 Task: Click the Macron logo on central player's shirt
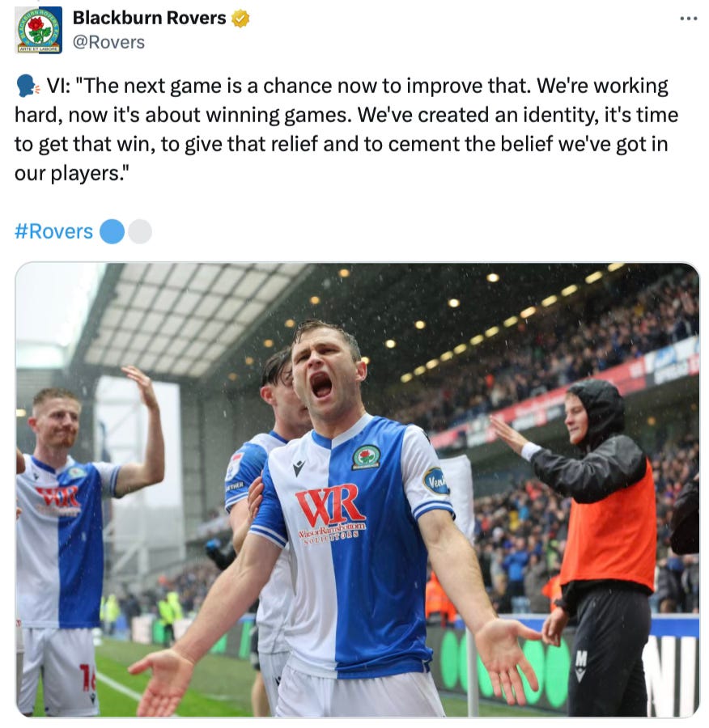[299, 467]
